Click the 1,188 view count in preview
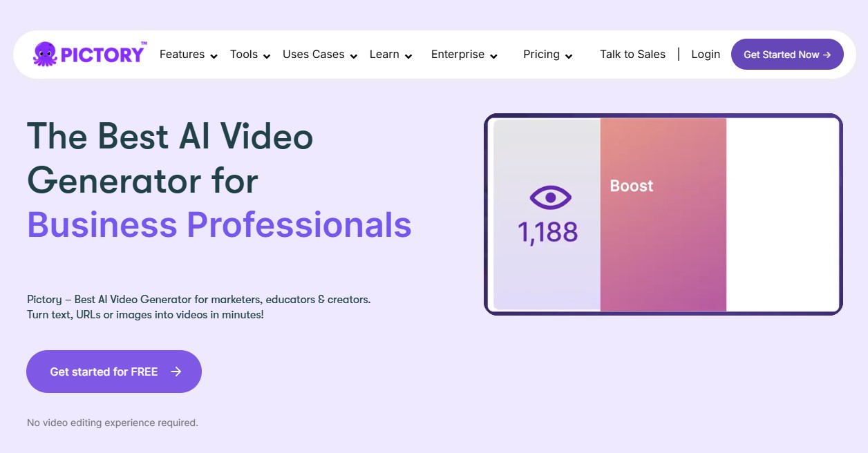The height and width of the screenshot is (453, 868). (x=548, y=233)
